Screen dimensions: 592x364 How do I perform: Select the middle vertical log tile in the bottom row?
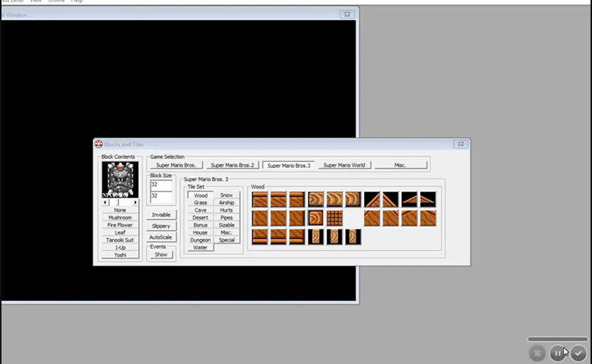point(334,237)
